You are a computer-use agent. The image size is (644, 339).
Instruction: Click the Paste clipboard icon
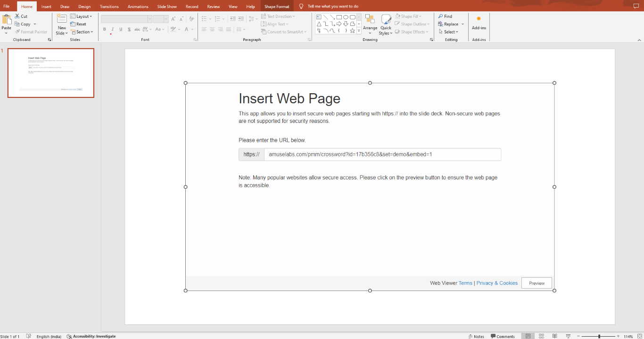pyautogui.click(x=7, y=19)
